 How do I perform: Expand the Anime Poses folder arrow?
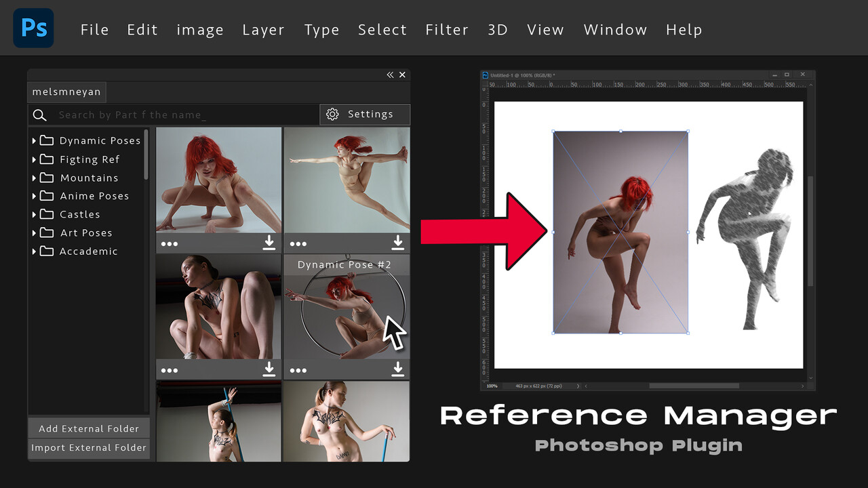coord(34,196)
